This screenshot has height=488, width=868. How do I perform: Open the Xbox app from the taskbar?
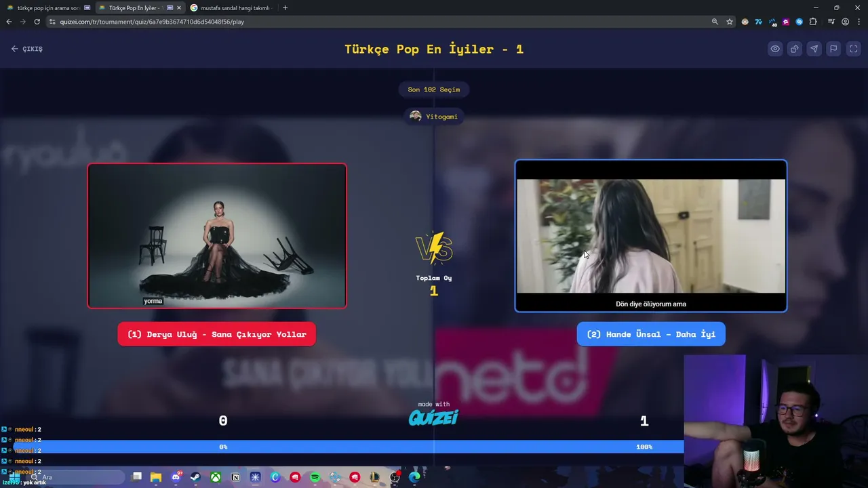216,477
